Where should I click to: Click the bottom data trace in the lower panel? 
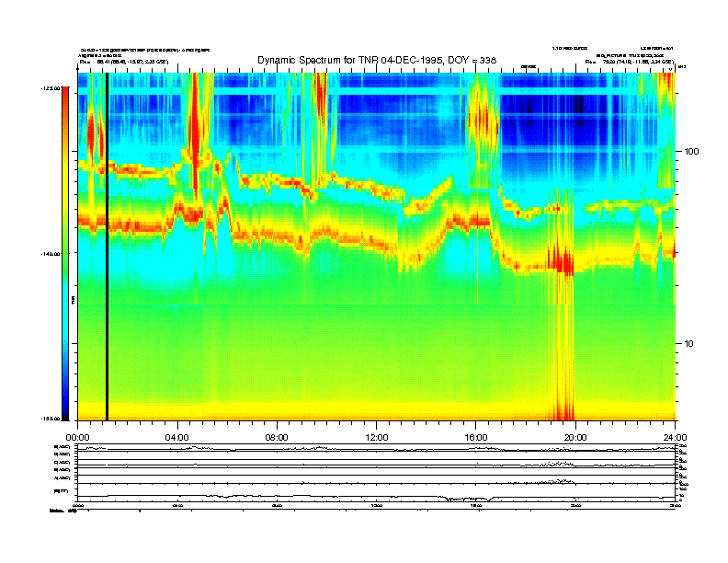(x=376, y=498)
